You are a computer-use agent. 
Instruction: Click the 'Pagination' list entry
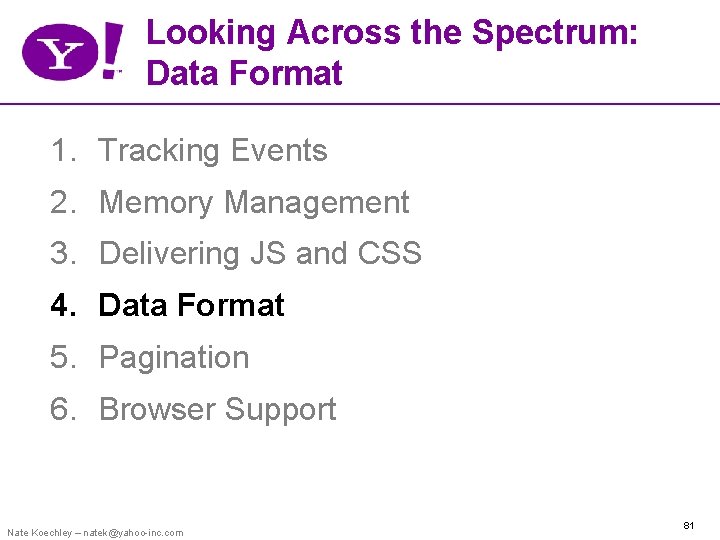pos(174,358)
